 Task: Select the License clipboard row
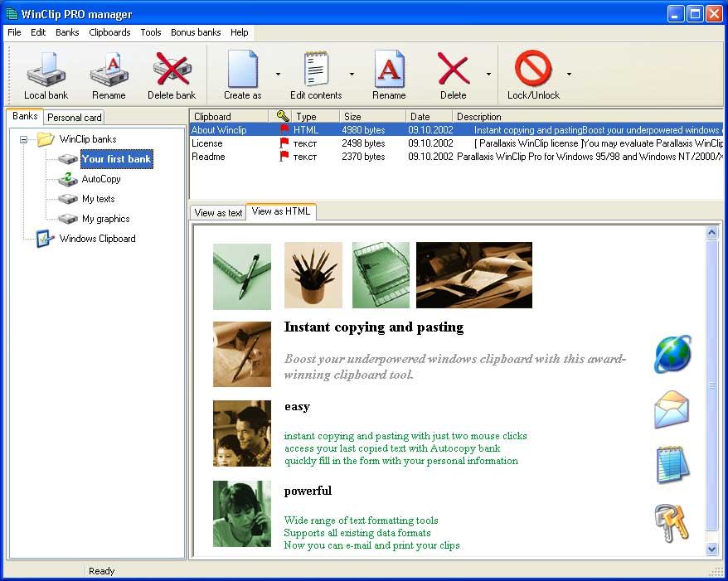pos(456,143)
